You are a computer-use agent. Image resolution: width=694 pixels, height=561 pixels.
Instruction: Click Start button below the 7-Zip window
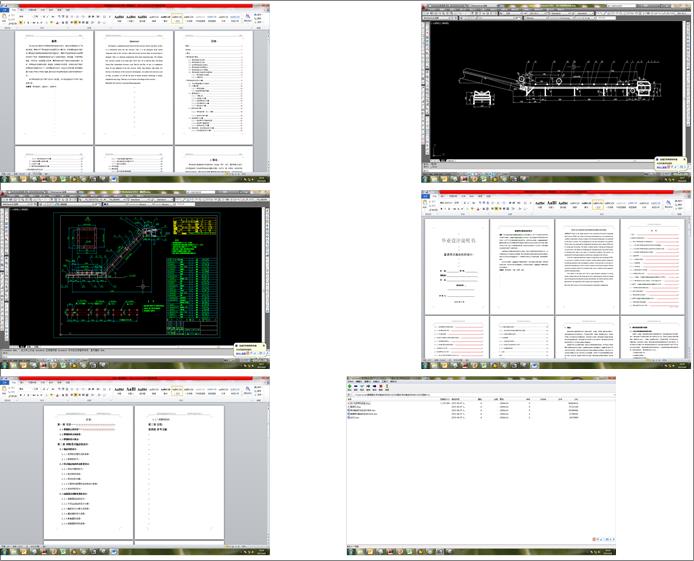coord(351,552)
